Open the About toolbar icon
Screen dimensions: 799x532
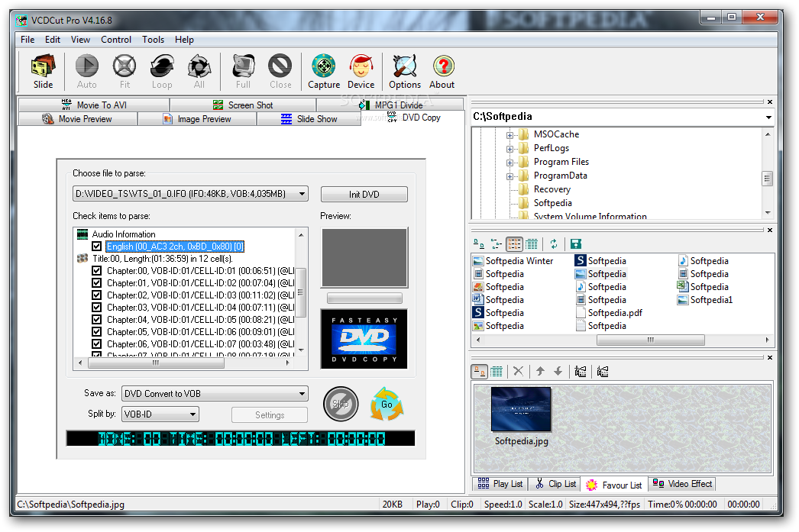pyautogui.click(x=442, y=72)
